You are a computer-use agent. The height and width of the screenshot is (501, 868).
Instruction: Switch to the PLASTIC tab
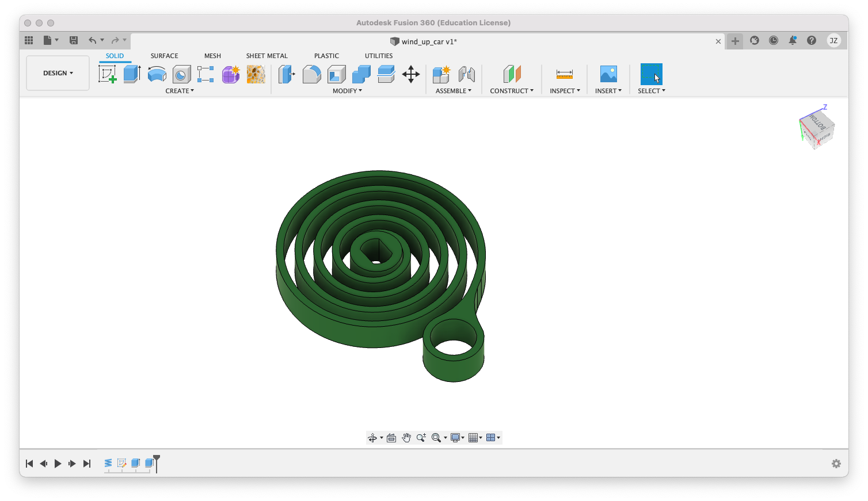[x=326, y=56]
